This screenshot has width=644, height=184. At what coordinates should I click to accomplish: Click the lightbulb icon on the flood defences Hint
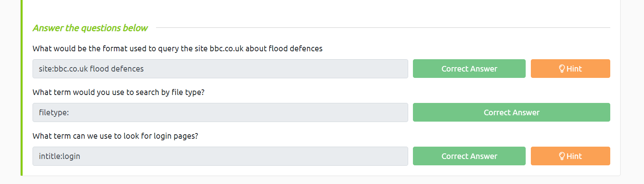pyautogui.click(x=562, y=69)
